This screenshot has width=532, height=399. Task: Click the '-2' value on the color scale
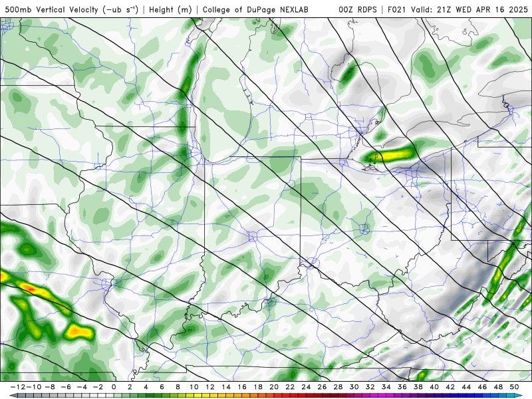click(97, 387)
